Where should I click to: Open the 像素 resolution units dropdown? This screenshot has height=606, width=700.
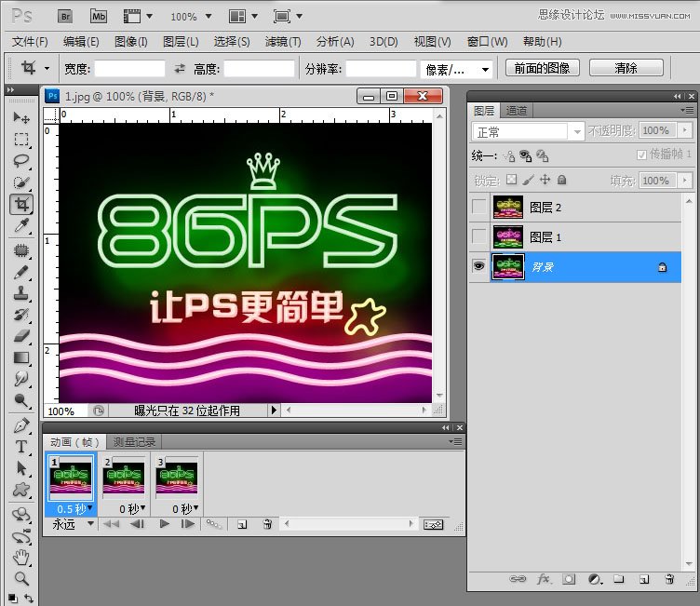coord(457,69)
